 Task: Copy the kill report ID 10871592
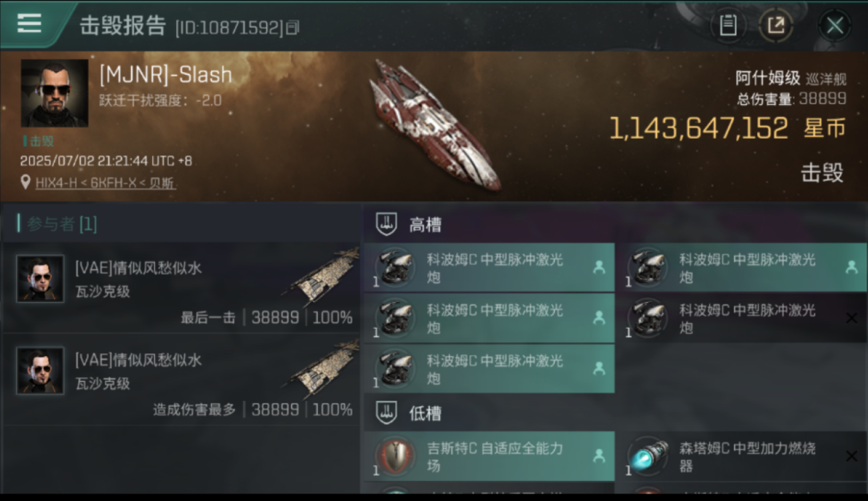292,27
